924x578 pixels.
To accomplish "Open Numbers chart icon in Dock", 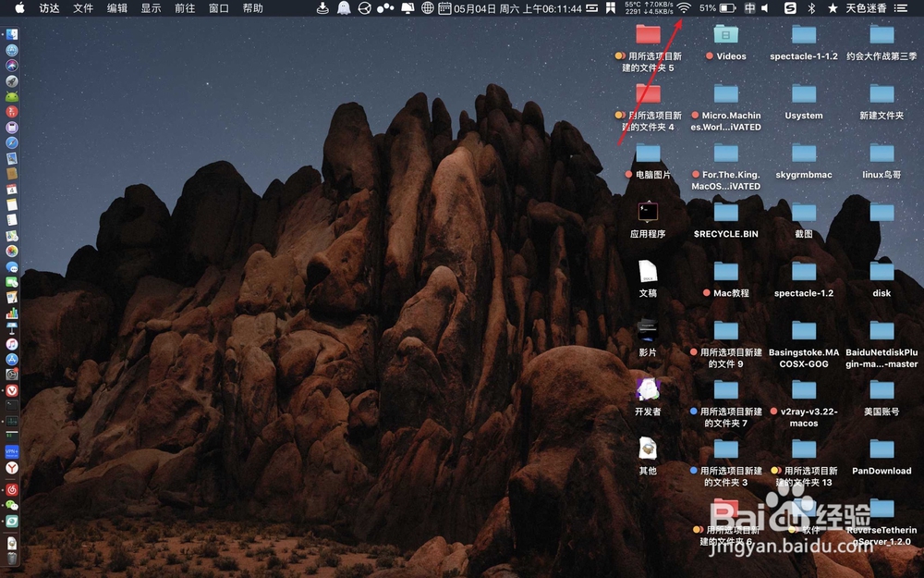I will [x=12, y=313].
